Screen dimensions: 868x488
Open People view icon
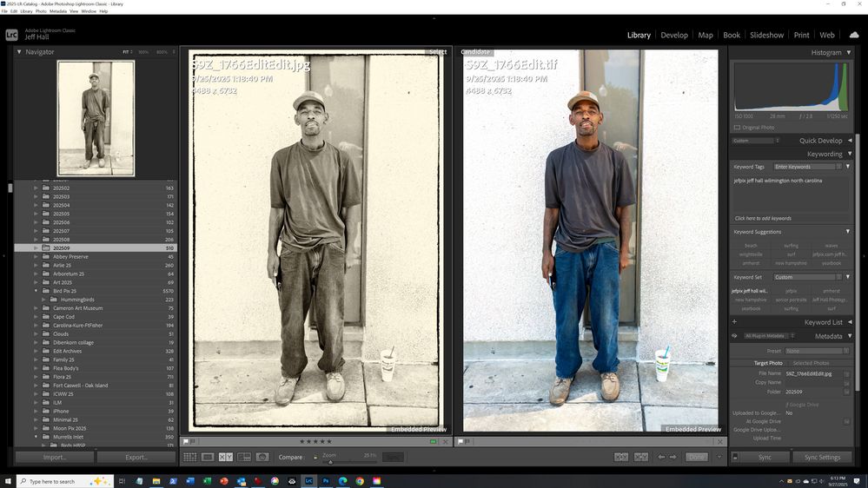(x=262, y=457)
